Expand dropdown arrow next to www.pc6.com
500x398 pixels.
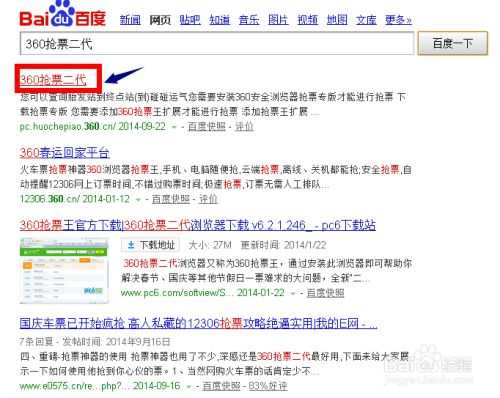[x=293, y=294]
